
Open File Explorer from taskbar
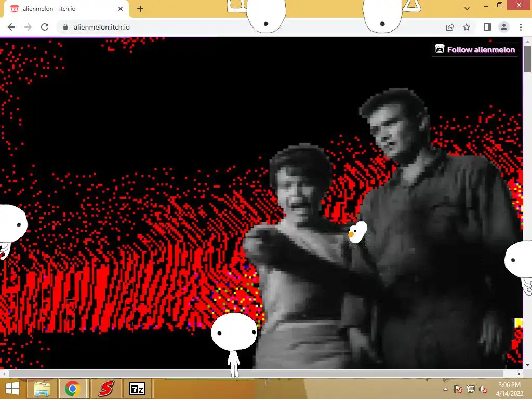[42, 389]
